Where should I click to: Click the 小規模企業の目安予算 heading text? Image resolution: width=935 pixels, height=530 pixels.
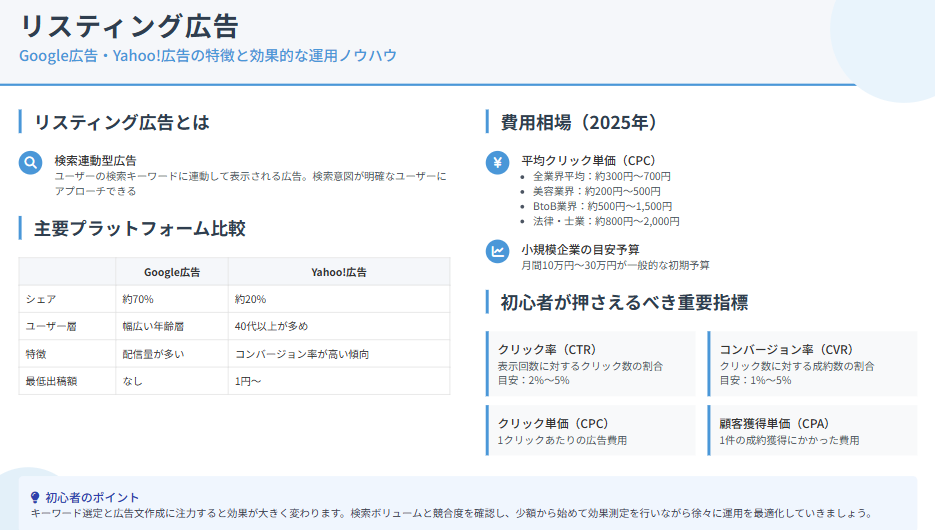[580, 249]
